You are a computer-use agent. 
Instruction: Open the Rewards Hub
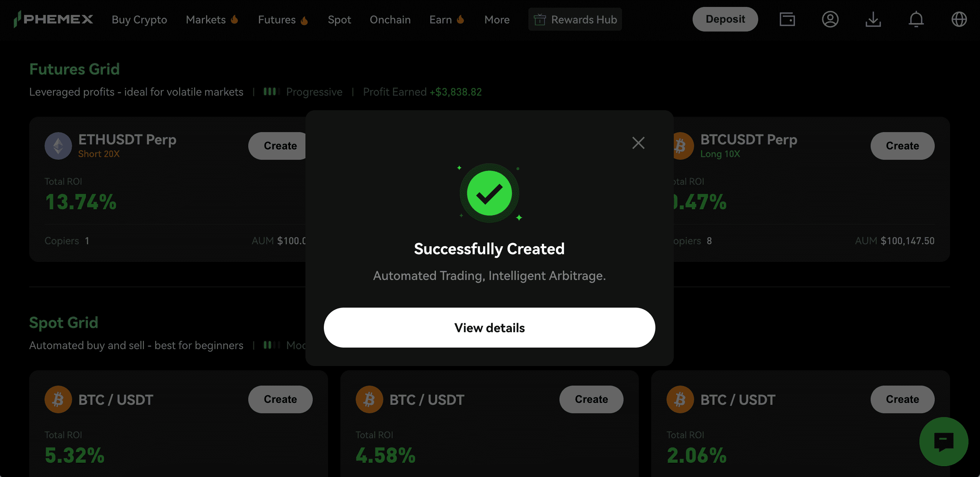coord(575,20)
